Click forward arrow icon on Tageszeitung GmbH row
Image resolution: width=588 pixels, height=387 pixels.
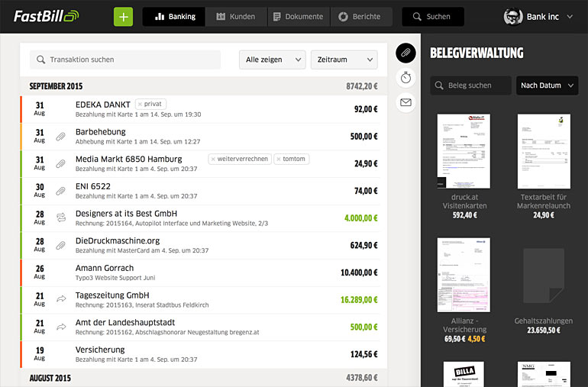(x=61, y=299)
